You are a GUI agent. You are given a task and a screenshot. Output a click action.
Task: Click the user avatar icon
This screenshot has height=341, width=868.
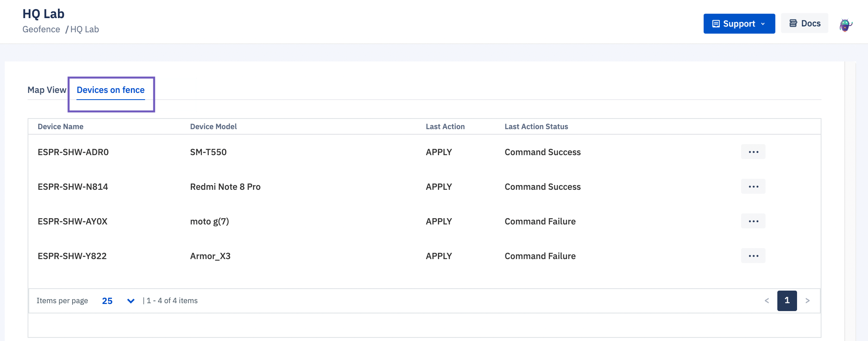click(845, 25)
